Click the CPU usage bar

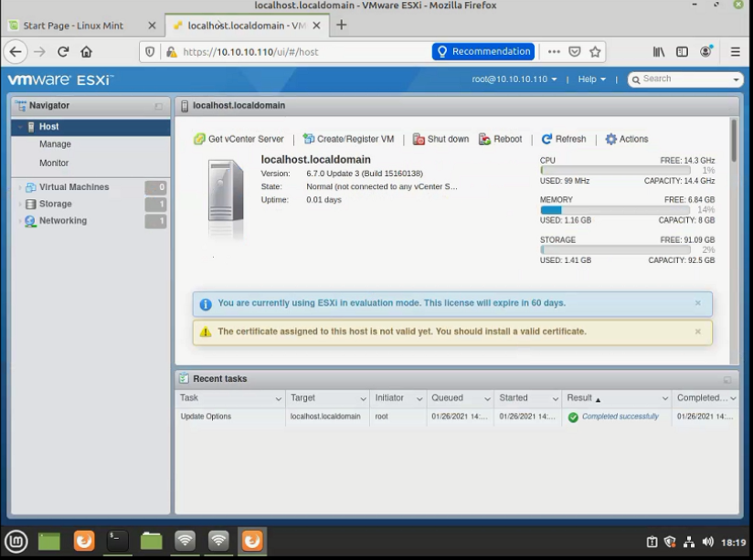(x=615, y=171)
